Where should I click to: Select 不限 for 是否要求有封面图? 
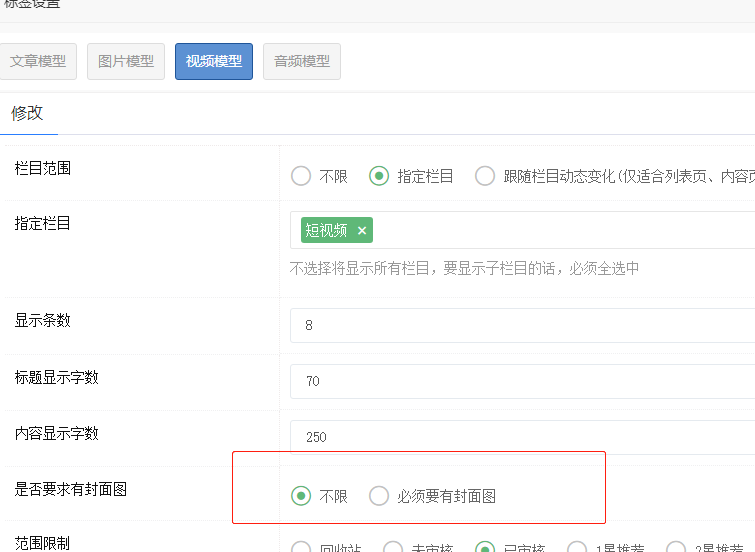(301, 496)
